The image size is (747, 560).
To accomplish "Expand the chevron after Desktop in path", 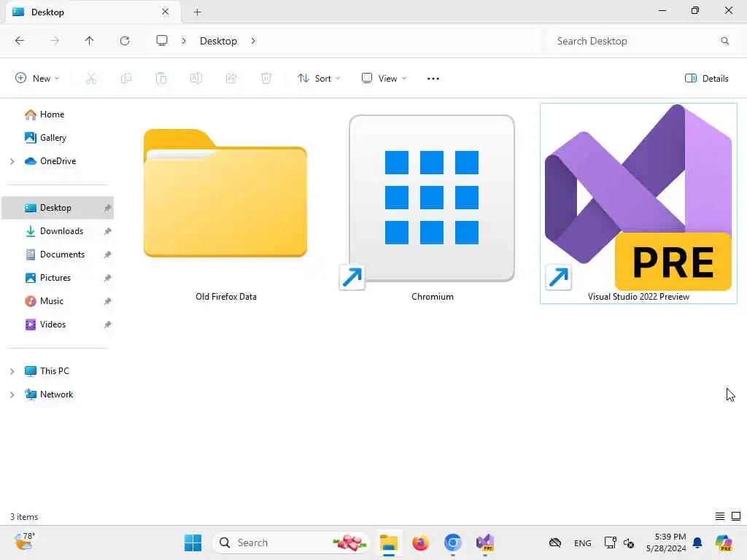I will pos(253,41).
